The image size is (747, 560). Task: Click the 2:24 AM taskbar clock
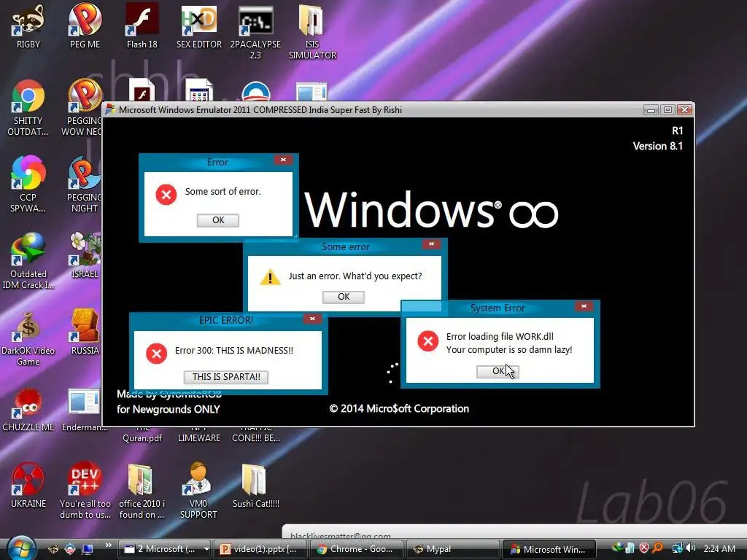pos(719,548)
